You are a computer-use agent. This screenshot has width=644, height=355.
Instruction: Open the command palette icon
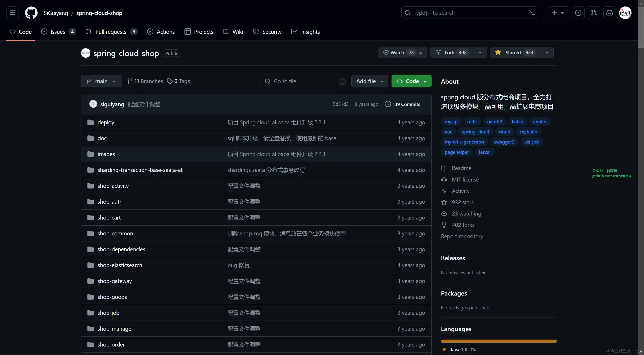[532, 13]
